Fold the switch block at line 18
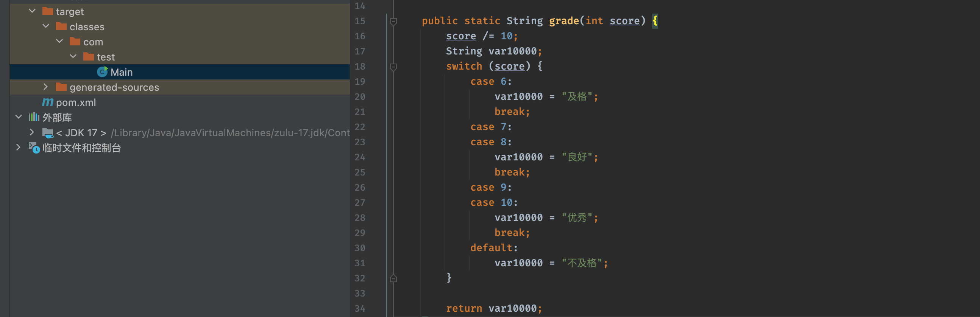 coord(394,67)
